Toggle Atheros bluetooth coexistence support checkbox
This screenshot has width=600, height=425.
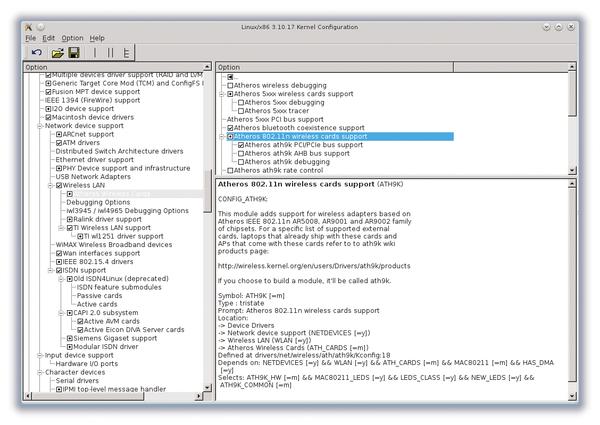pyautogui.click(x=230, y=128)
